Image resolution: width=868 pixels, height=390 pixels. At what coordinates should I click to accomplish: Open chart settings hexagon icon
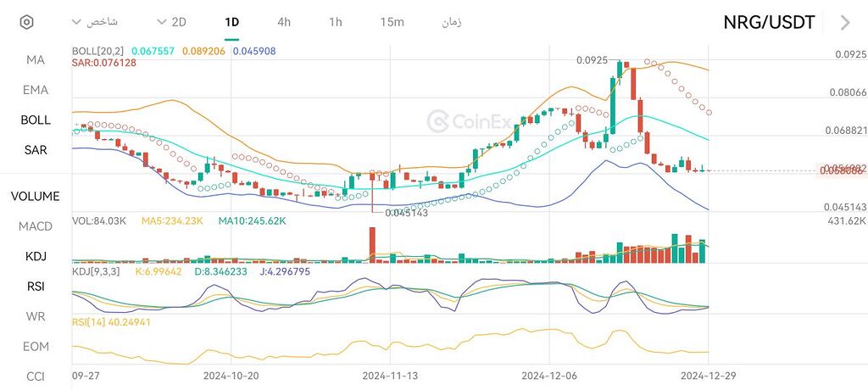[27, 22]
